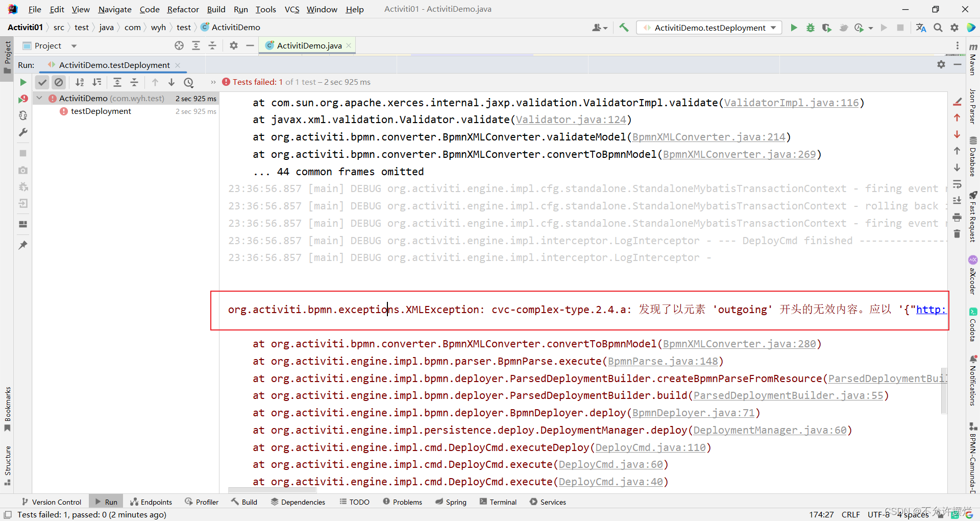Screen dimensions: 980x521
Task: Print console output with printer icon
Action: [x=957, y=218]
